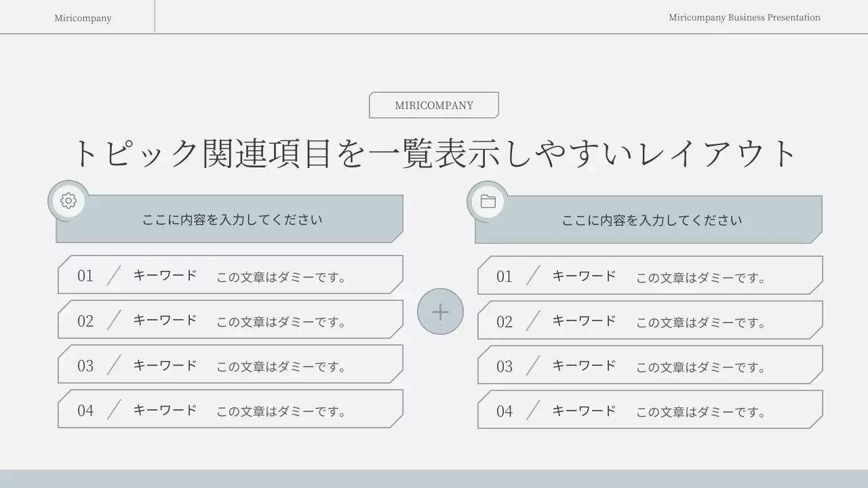Viewport: 868px width, 488px height.
Task: Click the right header bar reading ここに内容を入力してください
Action: coord(650,218)
